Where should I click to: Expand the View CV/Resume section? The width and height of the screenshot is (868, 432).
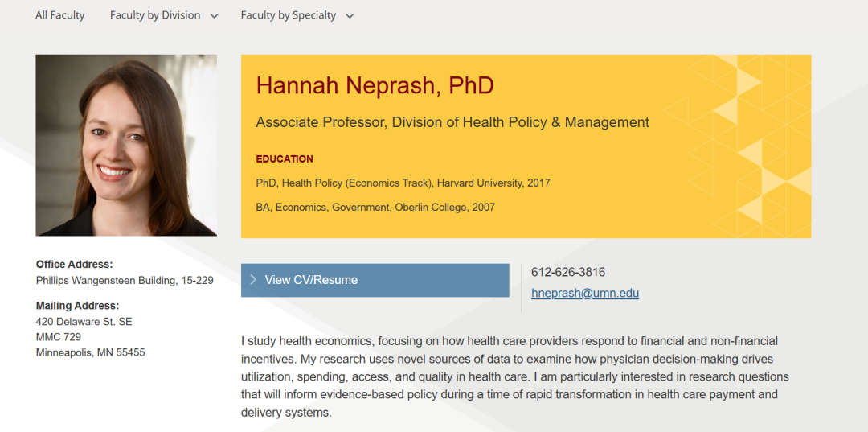pos(375,280)
